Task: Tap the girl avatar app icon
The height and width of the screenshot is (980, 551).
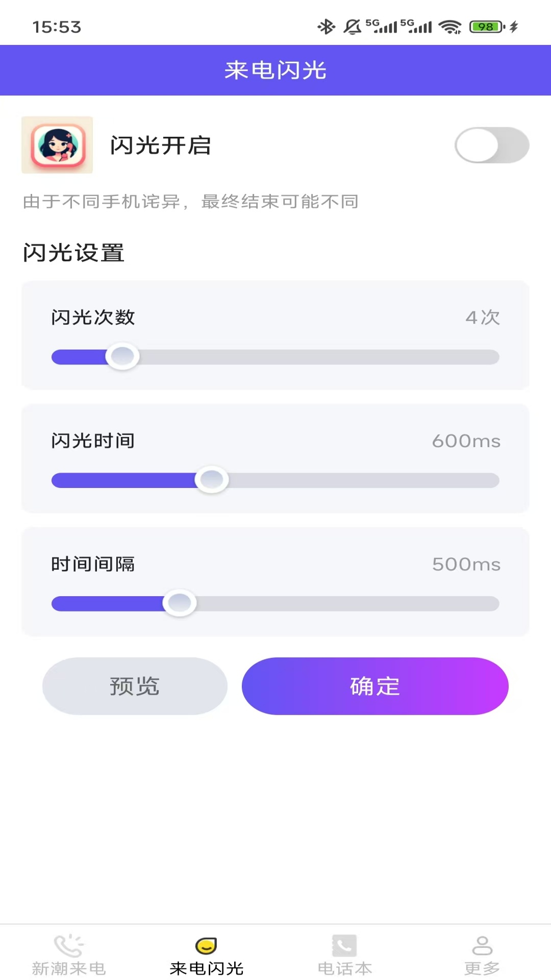Action: pyautogui.click(x=57, y=145)
